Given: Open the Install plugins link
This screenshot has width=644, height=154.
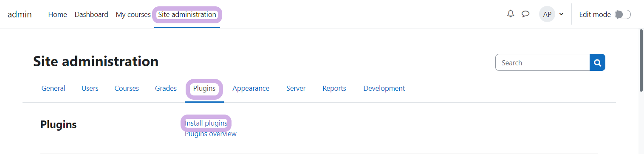Looking at the screenshot, I should (206, 123).
